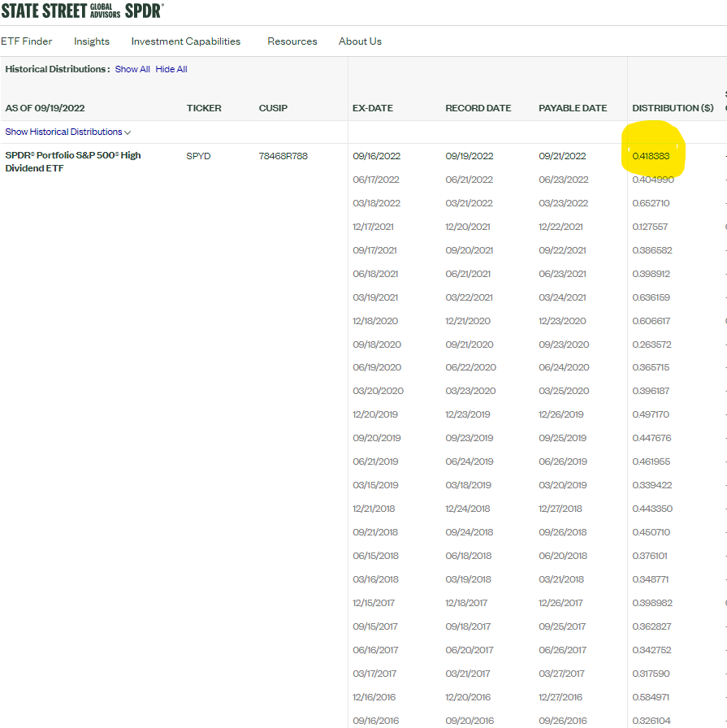The image size is (727, 728).
Task: Select distribution value 0.461955
Action: [651, 462]
